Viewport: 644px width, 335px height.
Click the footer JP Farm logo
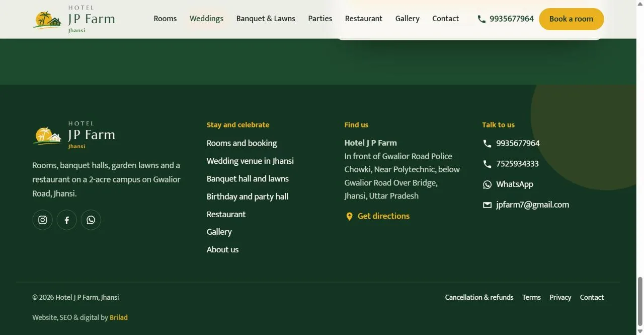pos(74,135)
